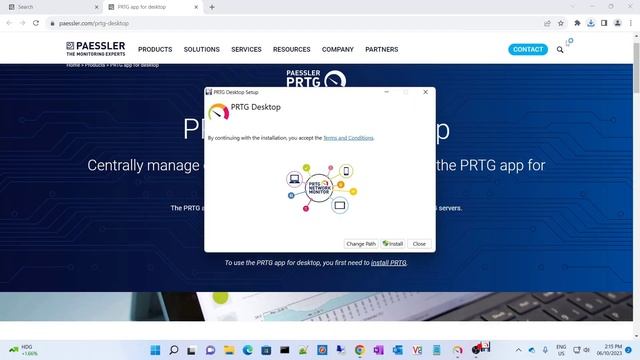Screen dimensions: 640x360
Task: Open the browser profile avatar
Action: pos(618,23)
